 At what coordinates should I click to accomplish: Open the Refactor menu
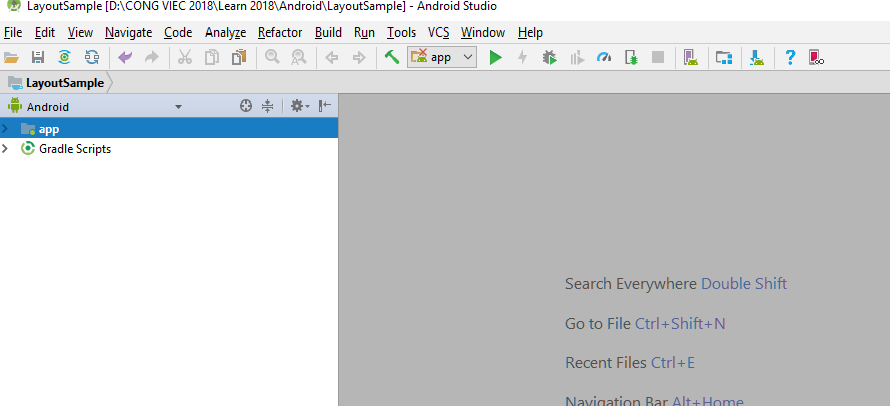click(280, 32)
